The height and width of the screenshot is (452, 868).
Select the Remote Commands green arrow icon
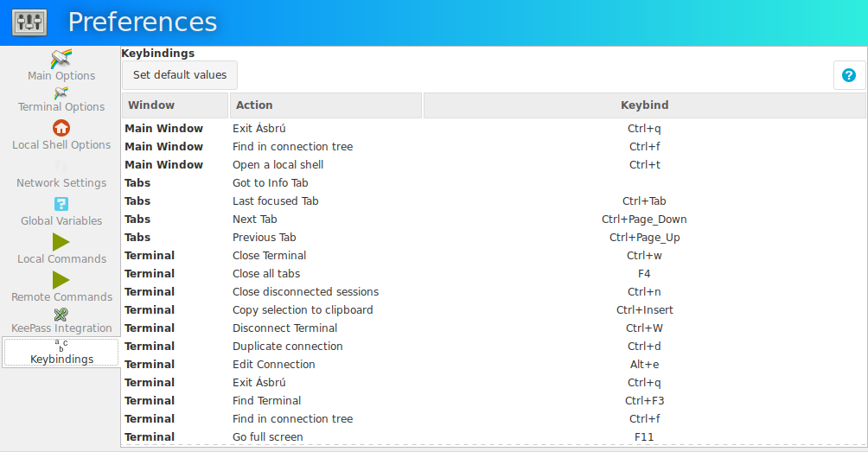point(61,280)
